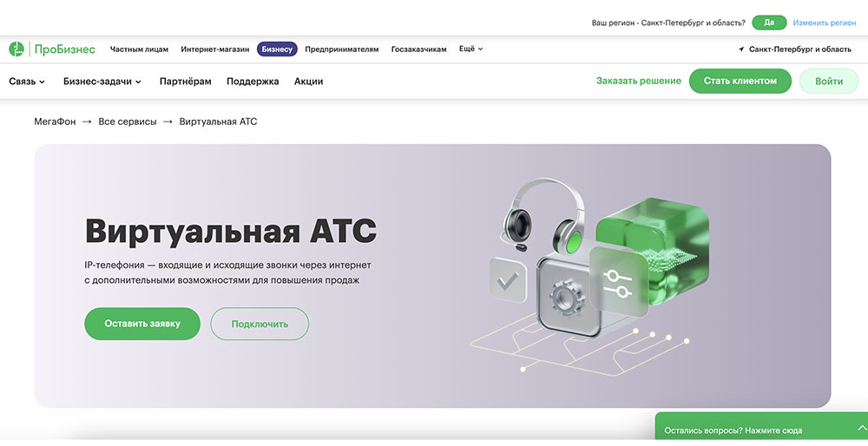868x446 pixels.
Task: Click the MegaFon green logo icon
Action: coord(16,49)
